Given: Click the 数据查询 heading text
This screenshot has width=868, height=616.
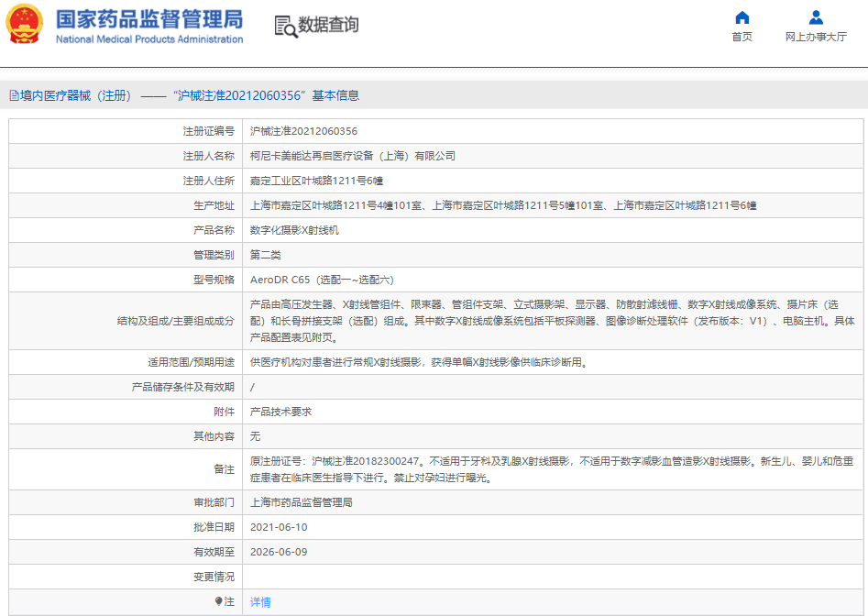Looking at the screenshot, I should point(328,26).
